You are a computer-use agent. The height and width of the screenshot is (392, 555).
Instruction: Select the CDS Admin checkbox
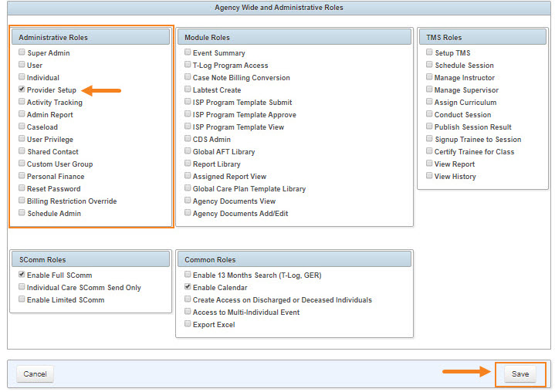(x=188, y=140)
